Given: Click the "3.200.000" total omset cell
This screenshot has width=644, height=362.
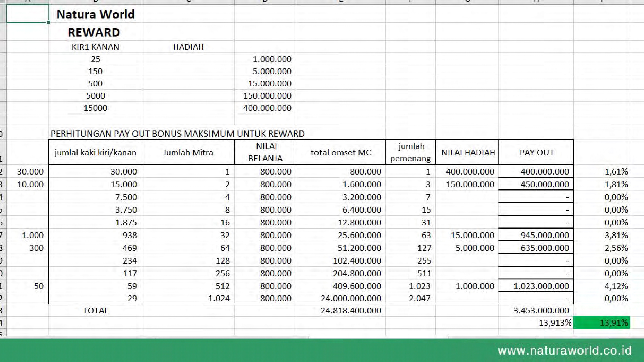Looking at the screenshot, I should pos(341,197).
